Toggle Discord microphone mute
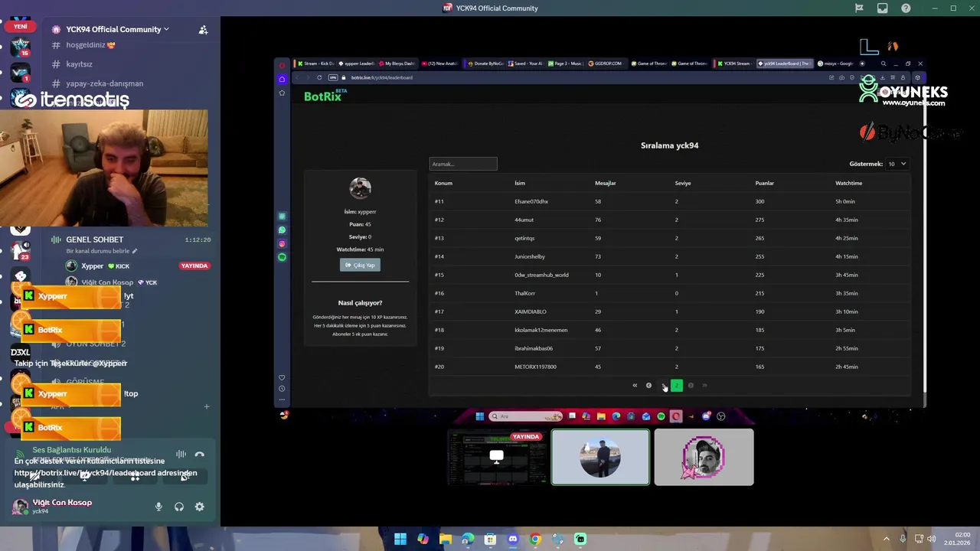Image resolution: width=980 pixels, height=551 pixels. 158,507
